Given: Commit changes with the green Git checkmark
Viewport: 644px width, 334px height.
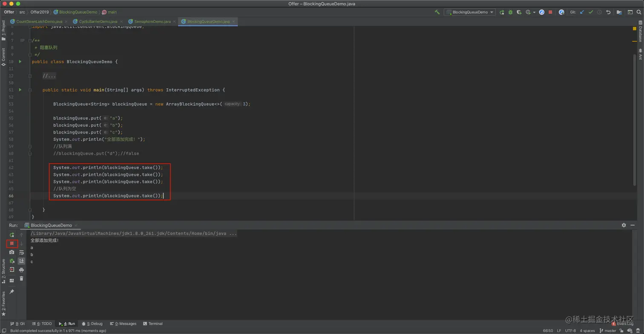Looking at the screenshot, I should pyautogui.click(x=591, y=12).
